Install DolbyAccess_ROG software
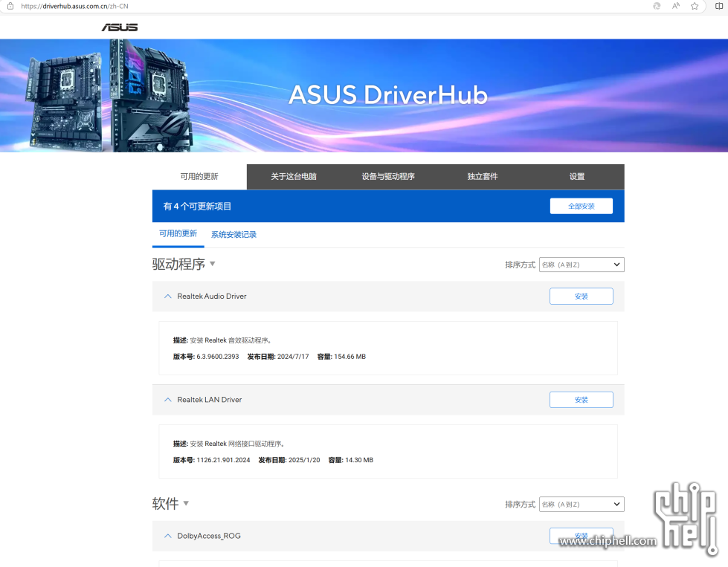728x567 pixels. (x=582, y=536)
